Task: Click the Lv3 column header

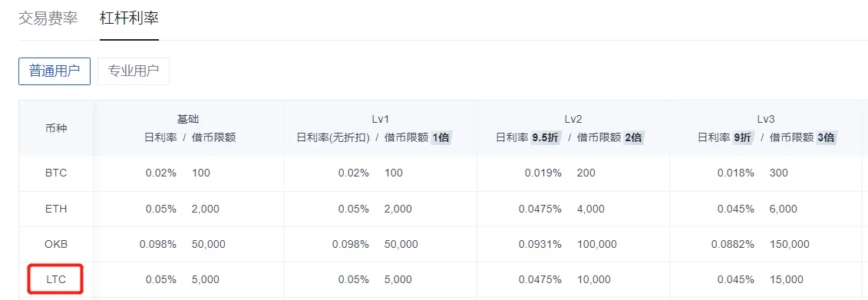Action: 766,119
